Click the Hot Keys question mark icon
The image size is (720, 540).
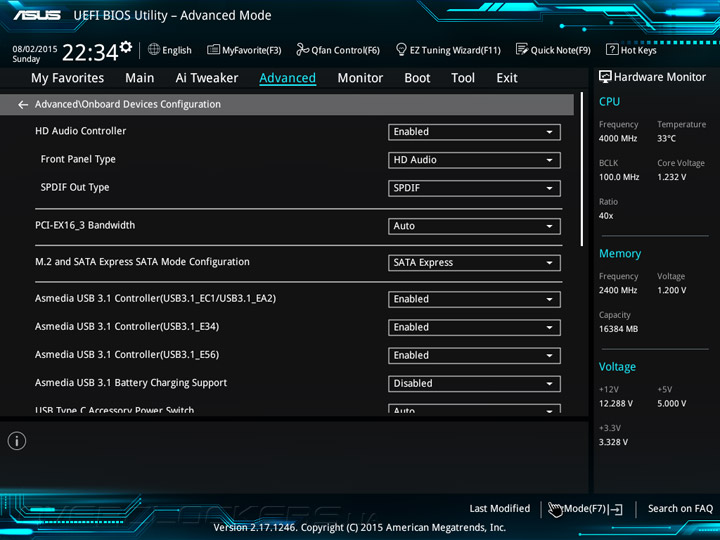[612, 49]
